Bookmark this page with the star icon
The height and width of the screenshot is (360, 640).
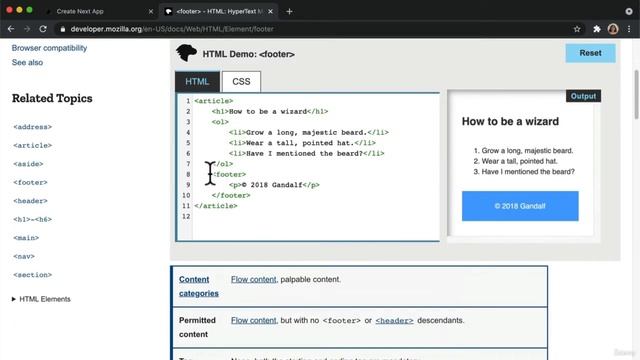(577, 29)
